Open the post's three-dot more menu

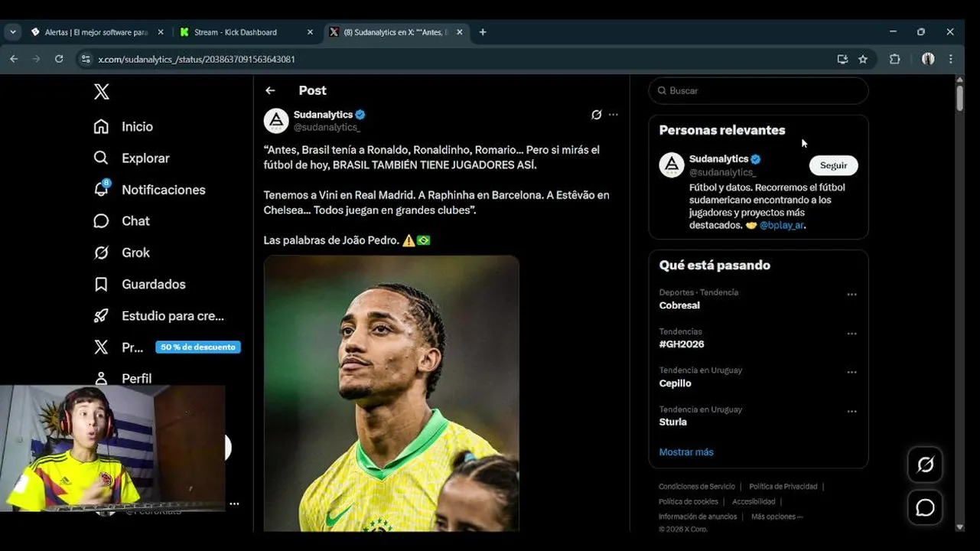tap(613, 115)
